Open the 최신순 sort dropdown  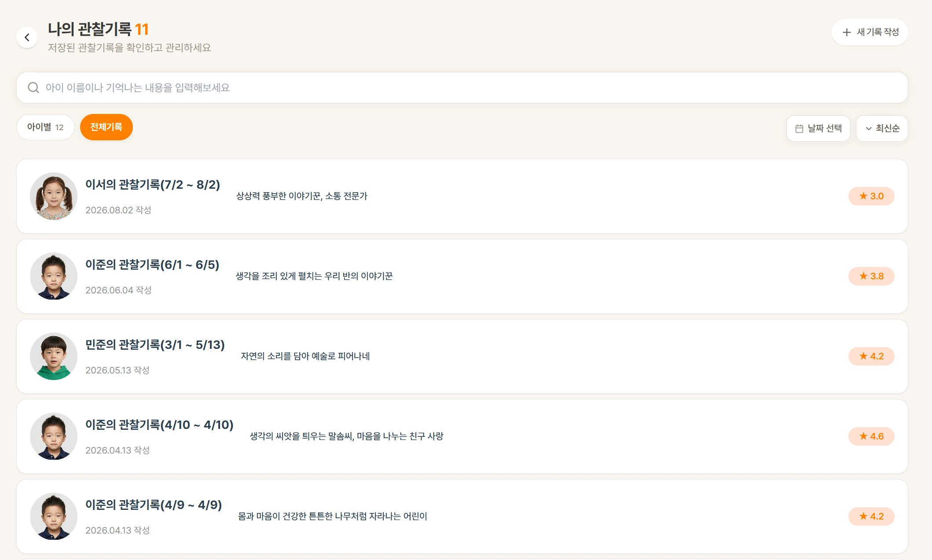point(882,128)
